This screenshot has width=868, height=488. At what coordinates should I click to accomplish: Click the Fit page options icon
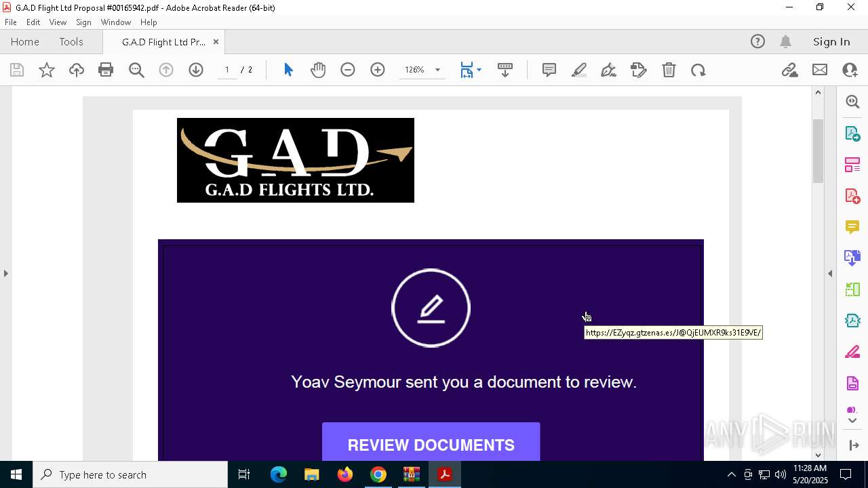tap(467, 70)
